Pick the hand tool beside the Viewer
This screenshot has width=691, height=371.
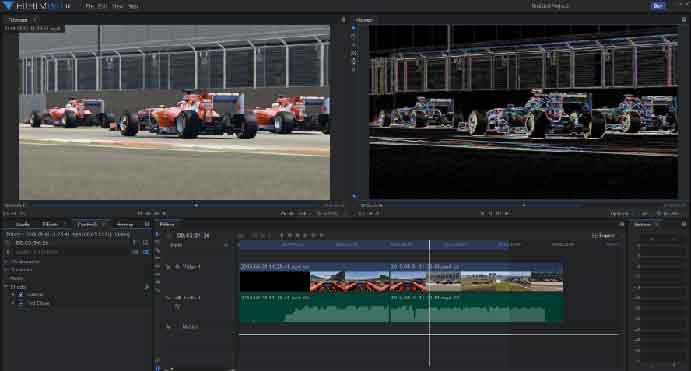pyautogui.click(x=353, y=37)
